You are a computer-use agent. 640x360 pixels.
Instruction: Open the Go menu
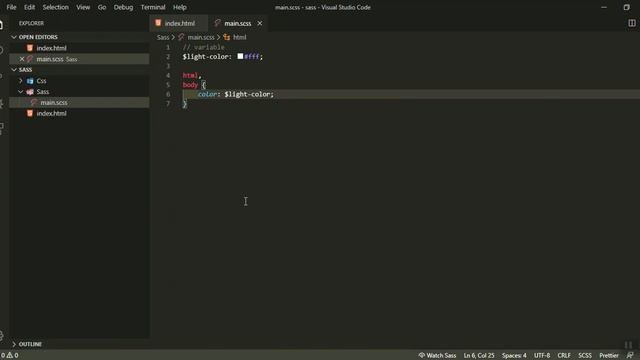click(x=102, y=7)
